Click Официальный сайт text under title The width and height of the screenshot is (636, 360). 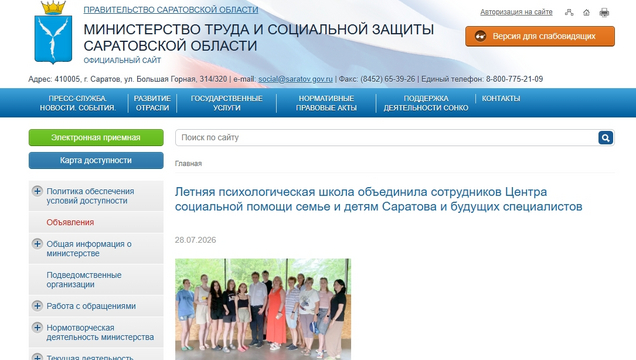pos(122,60)
